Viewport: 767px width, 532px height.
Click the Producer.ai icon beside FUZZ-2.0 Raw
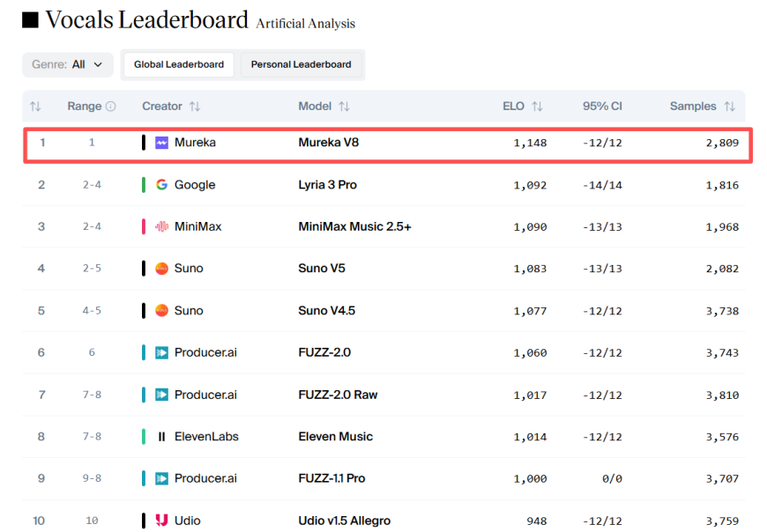coord(161,395)
